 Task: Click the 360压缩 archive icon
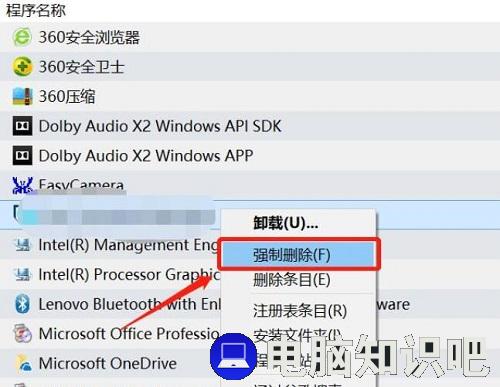pos(22,96)
